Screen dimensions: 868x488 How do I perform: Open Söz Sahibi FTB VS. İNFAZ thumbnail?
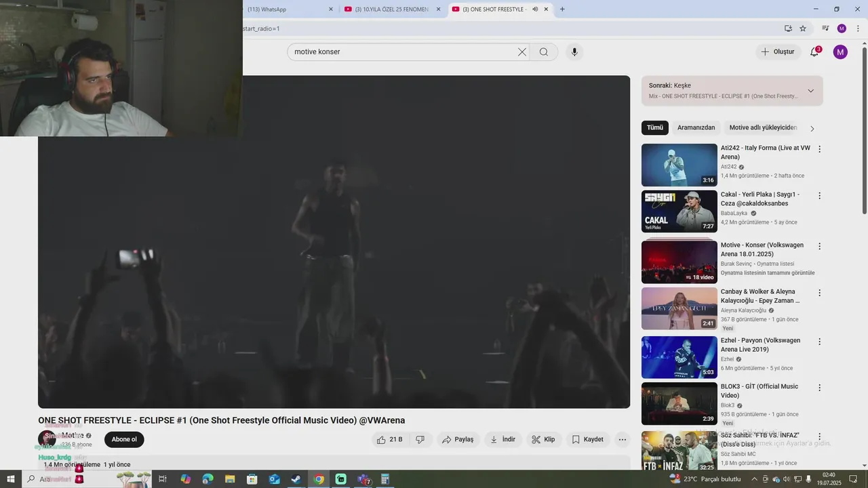pos(679,451)
